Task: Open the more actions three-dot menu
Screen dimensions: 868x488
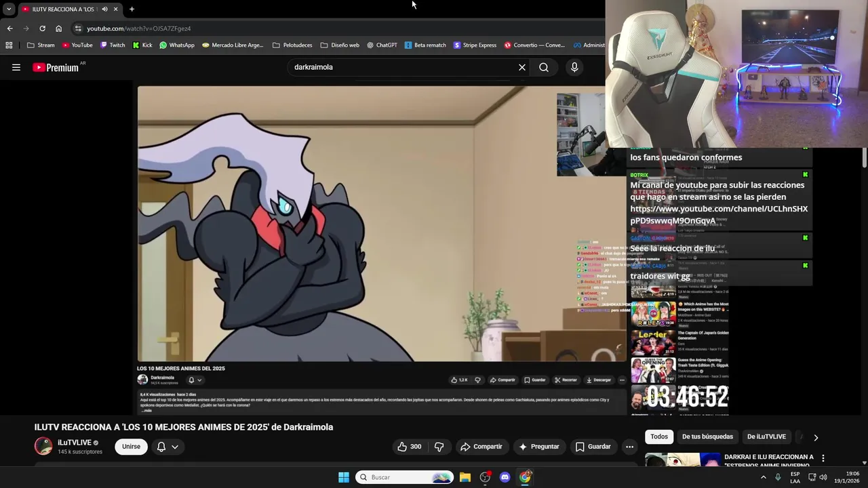Action: (629, 447)
